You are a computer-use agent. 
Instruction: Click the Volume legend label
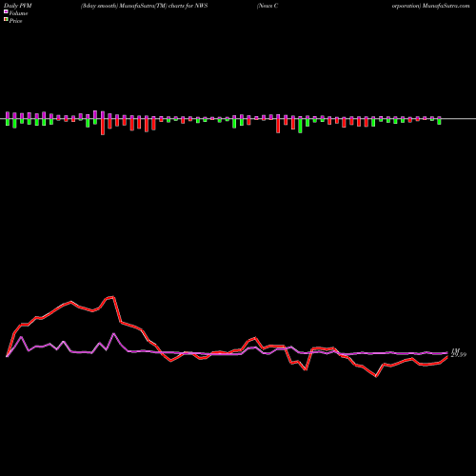pyautogui.click(x=18, y=13)
